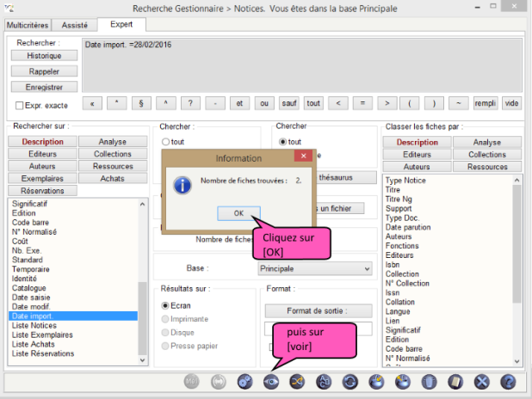532x399 pixels.
Task: Click the circular refresh arrows icon
Action: 350,382
